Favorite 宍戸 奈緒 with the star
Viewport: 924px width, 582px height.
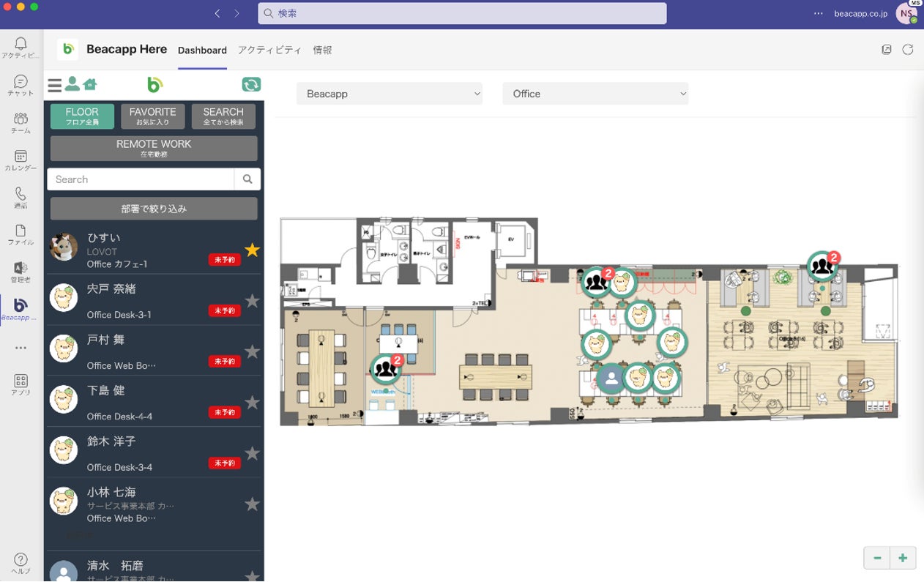pyautogui.click(x=253, y=301)
